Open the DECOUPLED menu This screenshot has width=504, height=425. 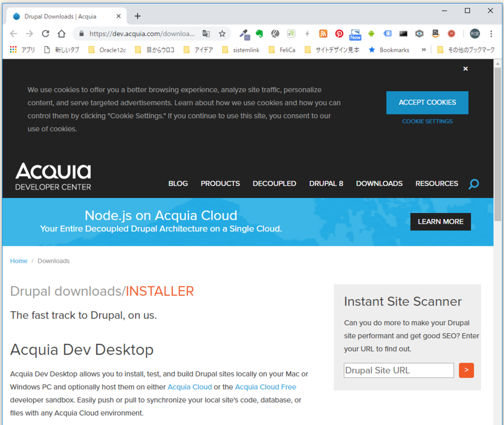(274, 184)
